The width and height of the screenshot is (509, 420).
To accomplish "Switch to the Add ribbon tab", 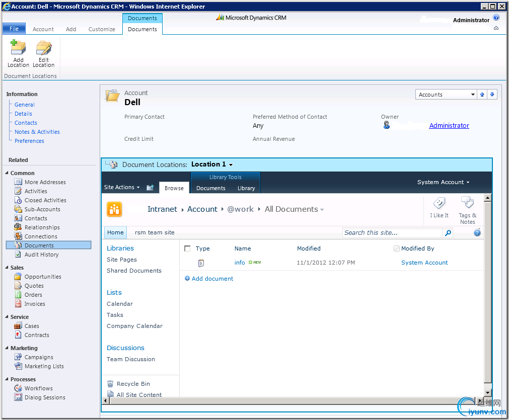I will click(71, 29).
